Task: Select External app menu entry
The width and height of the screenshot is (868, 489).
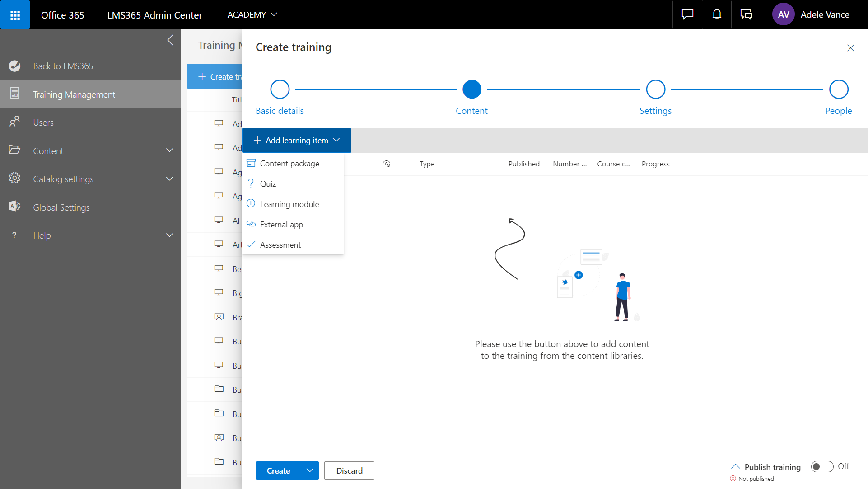Action: [281, 225]
